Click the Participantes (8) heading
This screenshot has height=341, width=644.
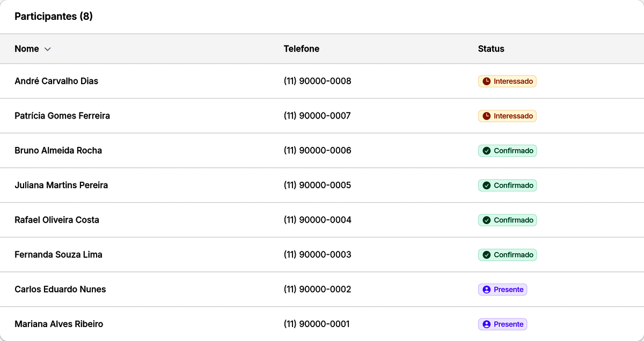pyautogui.click(x=54, y=17)
